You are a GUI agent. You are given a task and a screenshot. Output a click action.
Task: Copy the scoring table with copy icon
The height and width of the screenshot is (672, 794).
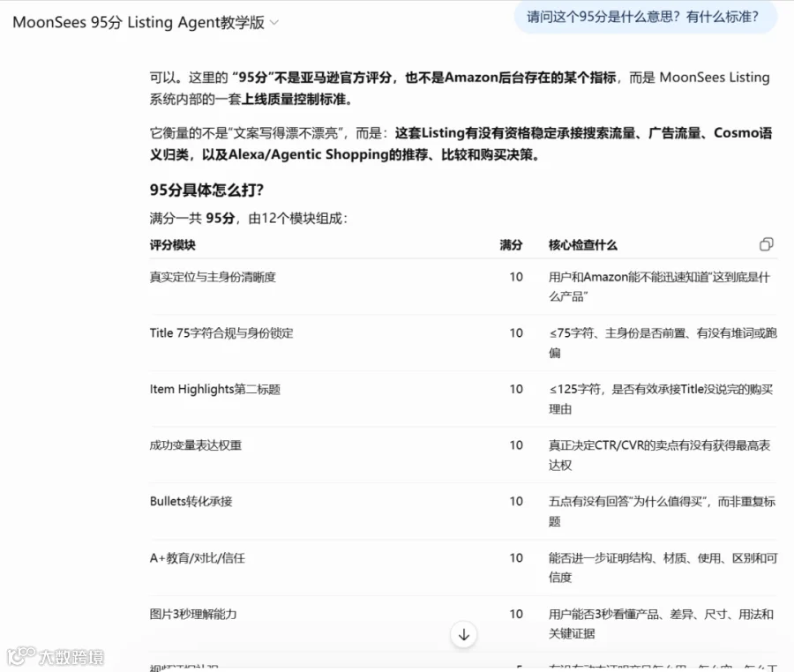pos(766,244)
